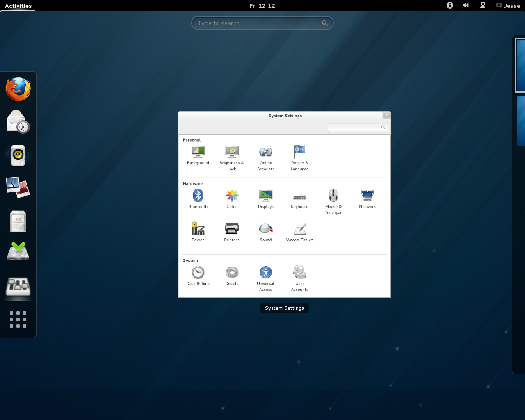The width and height of the screenshot is (525, 420).
Task: Open the network status menu
Action: pyautogui.click(x=483, y=5)
